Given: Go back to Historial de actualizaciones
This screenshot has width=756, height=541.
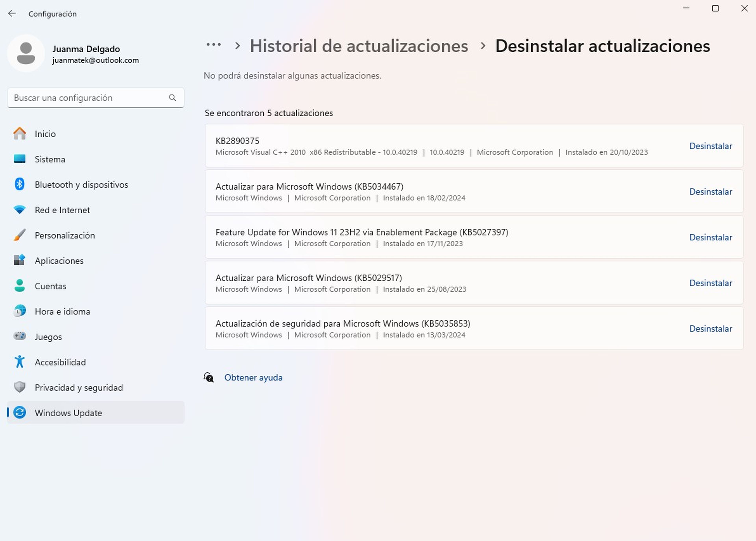Looking at the screenshot, I should (x=359, y=46).
